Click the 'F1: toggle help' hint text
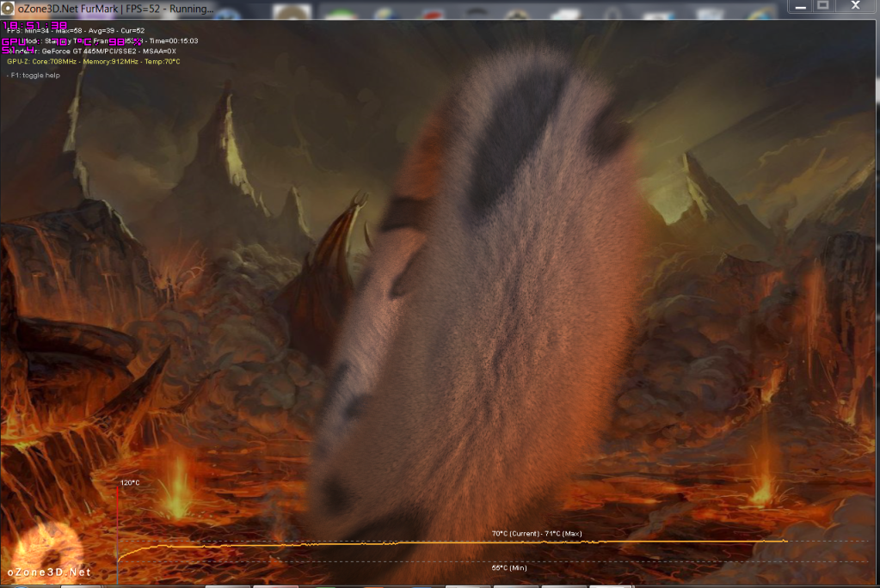 (33, 75)
